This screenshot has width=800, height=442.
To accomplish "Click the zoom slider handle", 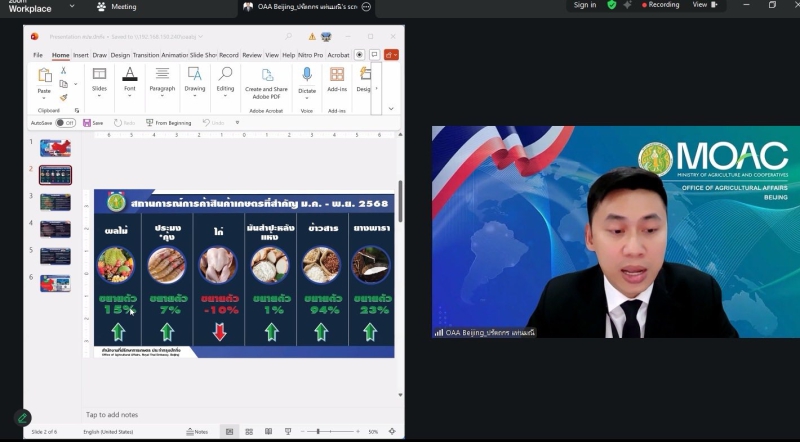I will tap(318, 431).
